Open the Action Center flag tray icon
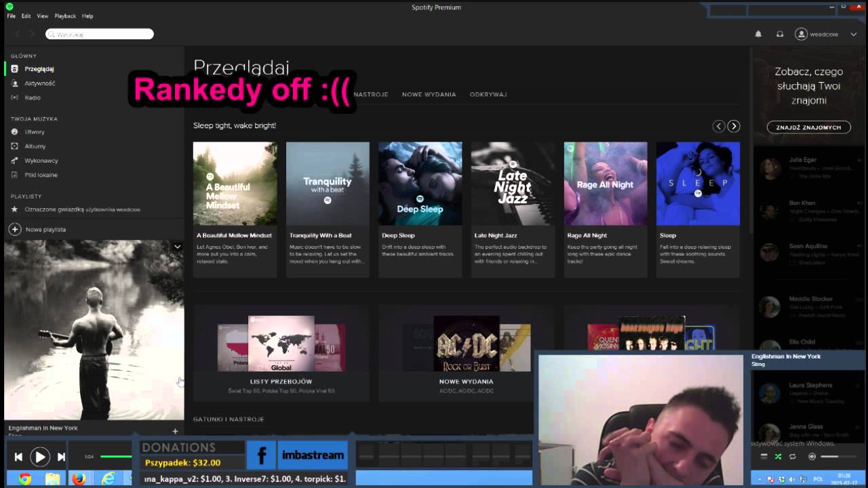This screenshot has width=868, height=488. [x=770, y=479]
